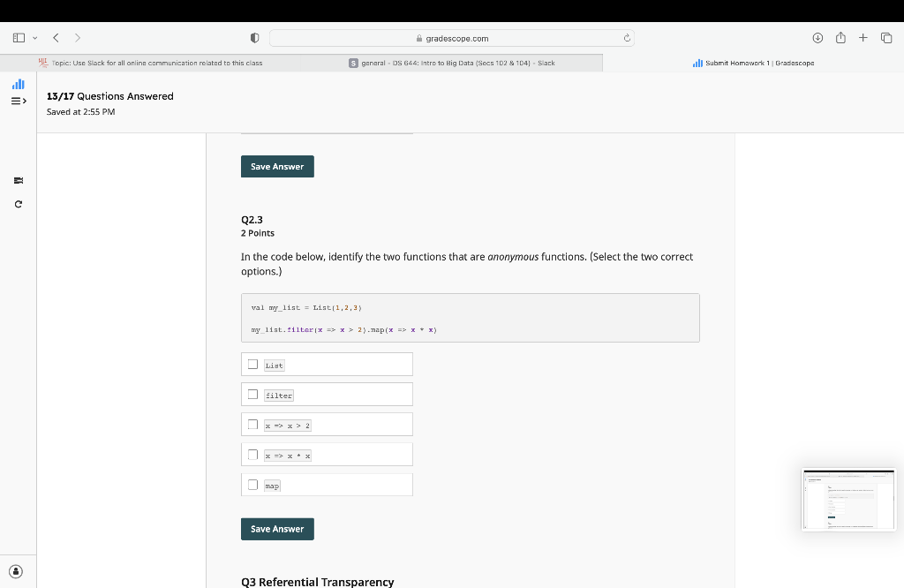The image size is (904, 588).
Task: Open the sidebar options dropdown arrow
Action: click(x=35, y=38)
